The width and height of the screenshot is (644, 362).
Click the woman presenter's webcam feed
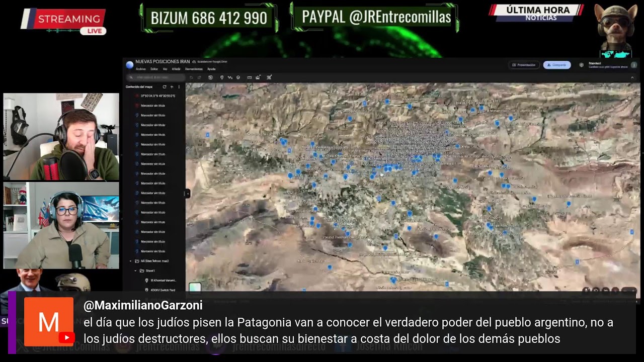pos(61,225)
